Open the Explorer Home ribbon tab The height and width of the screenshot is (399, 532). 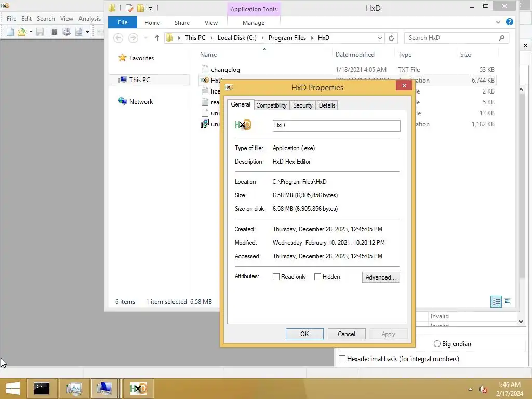152,23
